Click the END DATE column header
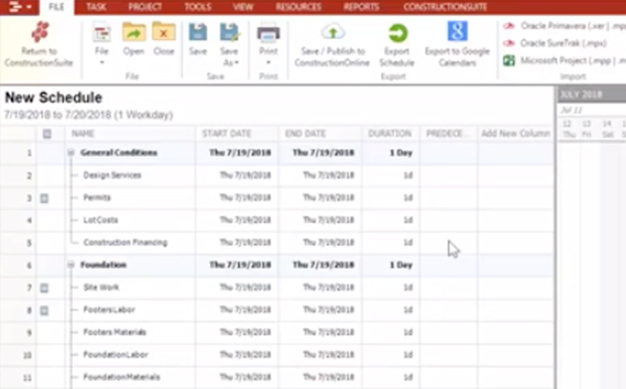This screenshot has width=626, height=389. coord(305,133)
